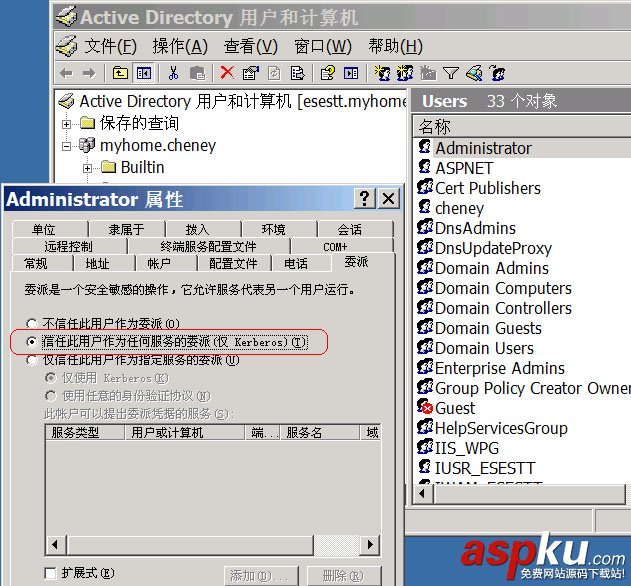Click the Properties toolbar icon
Viewport: 631px width, 586px height.
pos(250,73)
